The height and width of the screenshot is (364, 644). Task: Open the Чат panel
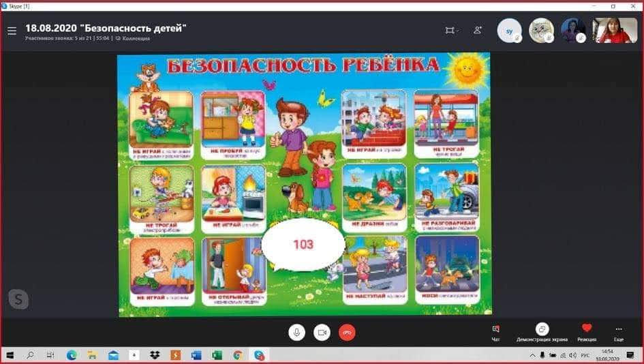pos(495,332)
